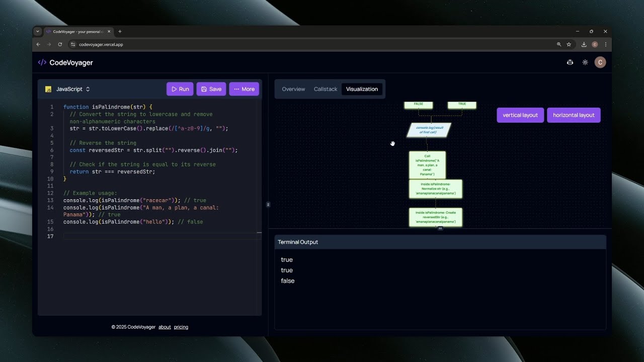
Task: Run the code with the Run button
Action: click(180, 89)
